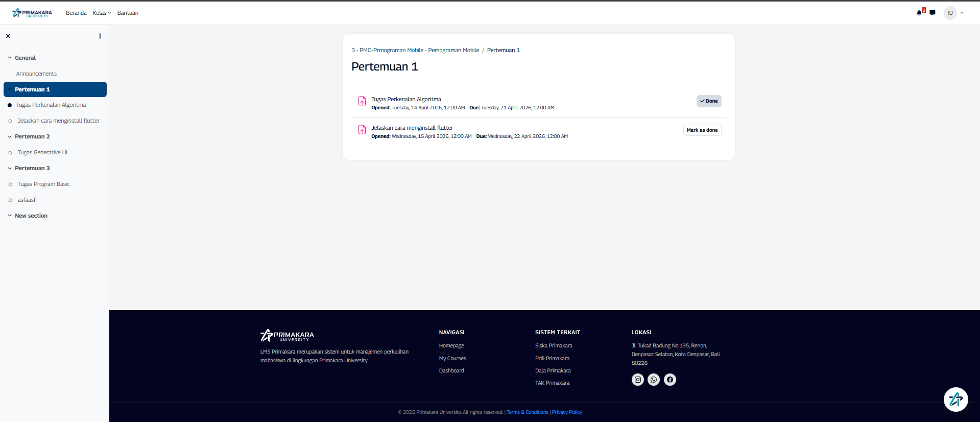The width and height of the screenshot is (980, 422).
Task: Select New section in sidebar
Action: 31,216
